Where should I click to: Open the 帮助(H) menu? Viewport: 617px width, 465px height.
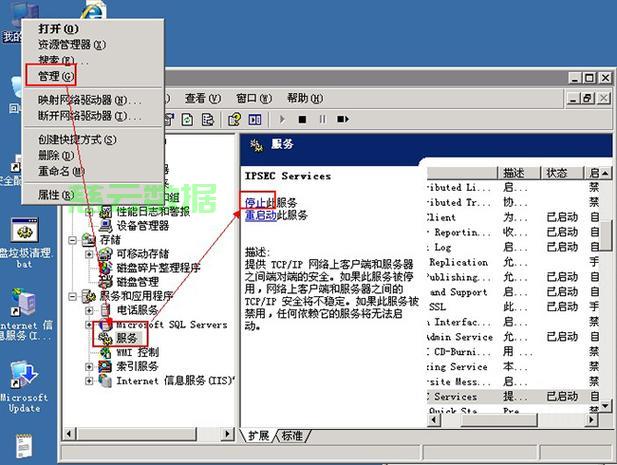[305, 98]
